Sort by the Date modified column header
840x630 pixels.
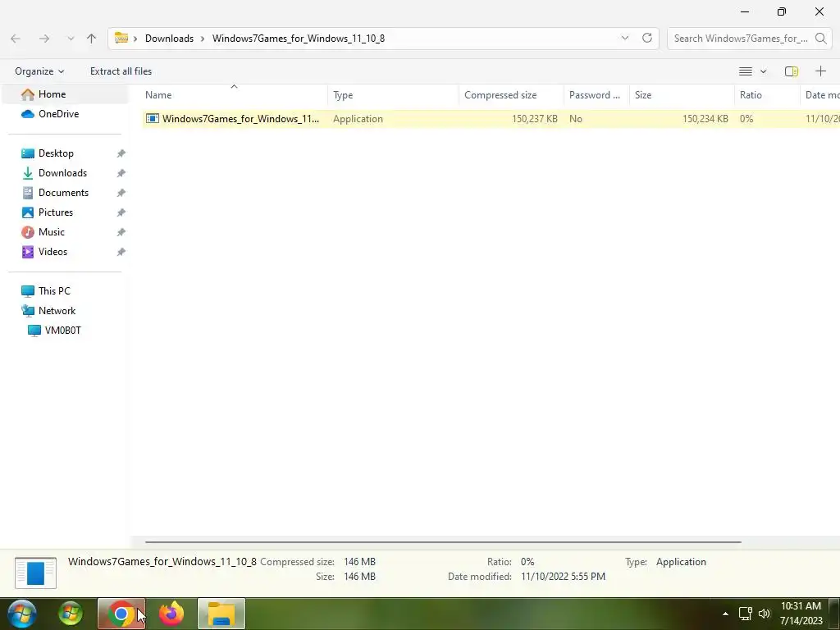[x=820, y=95]
